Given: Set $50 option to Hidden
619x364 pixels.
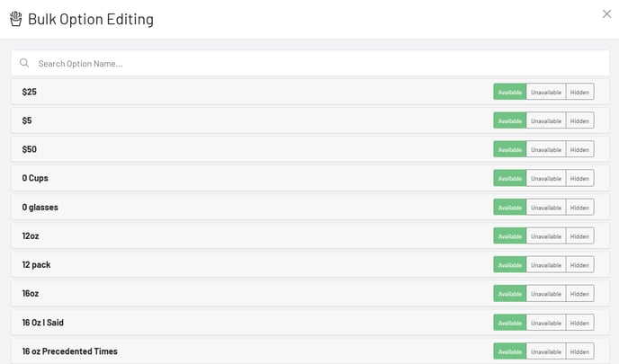Looking at the screenshot, I should [579, 149].
